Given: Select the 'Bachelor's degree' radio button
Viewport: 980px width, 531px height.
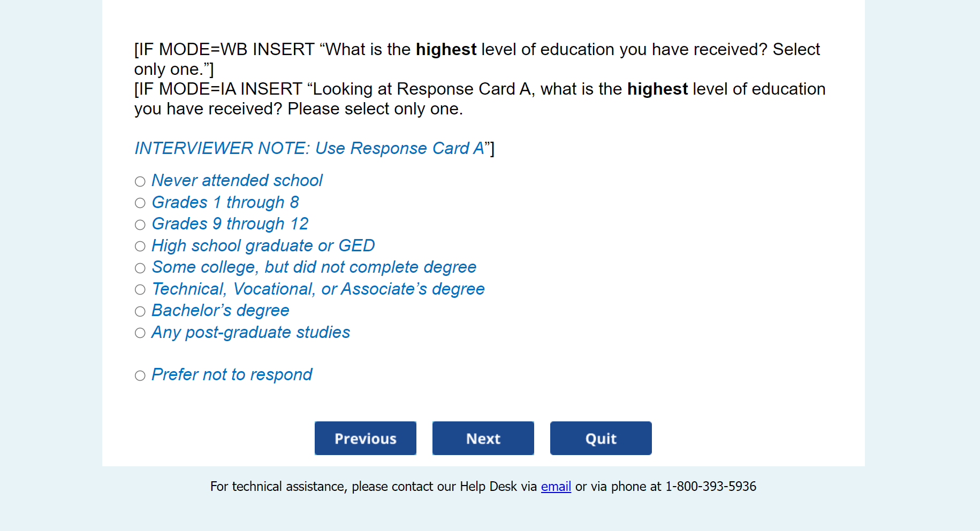Looking at the screenshot, I should (140, 312).
